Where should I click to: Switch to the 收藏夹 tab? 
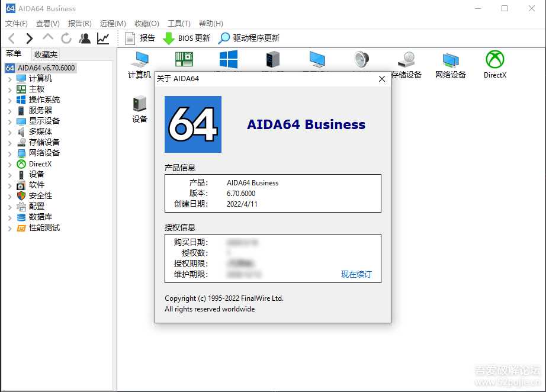[45, 54]
